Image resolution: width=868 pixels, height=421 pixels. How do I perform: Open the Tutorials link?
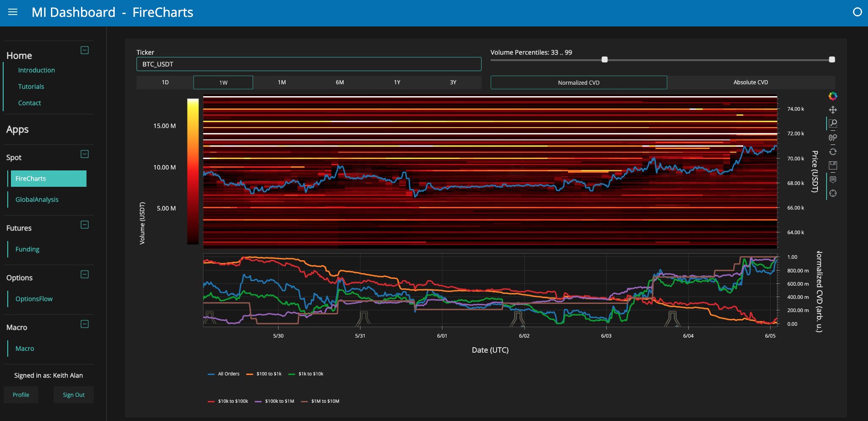31,87
